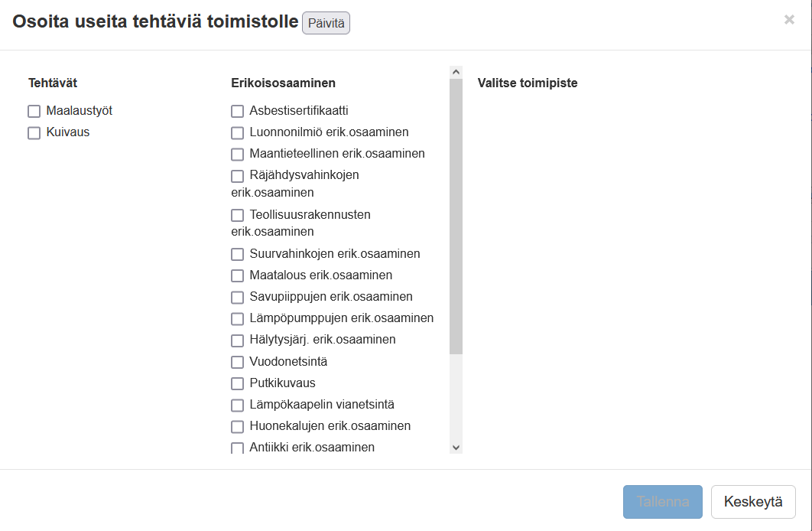Tick Savupiippujen erik.osaaminen checkbox
The image size is (812, 531).
tap(238, 298)
